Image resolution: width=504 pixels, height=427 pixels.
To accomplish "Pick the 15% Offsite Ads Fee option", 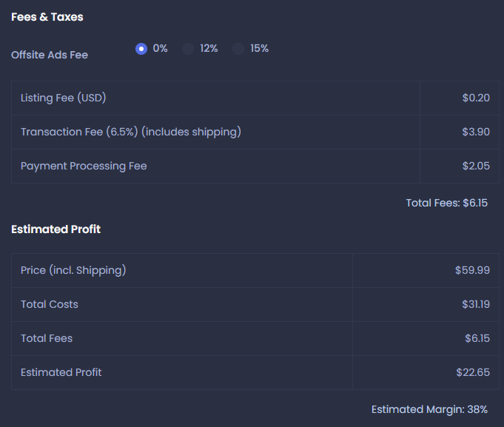I will click(x=238, y=49).
